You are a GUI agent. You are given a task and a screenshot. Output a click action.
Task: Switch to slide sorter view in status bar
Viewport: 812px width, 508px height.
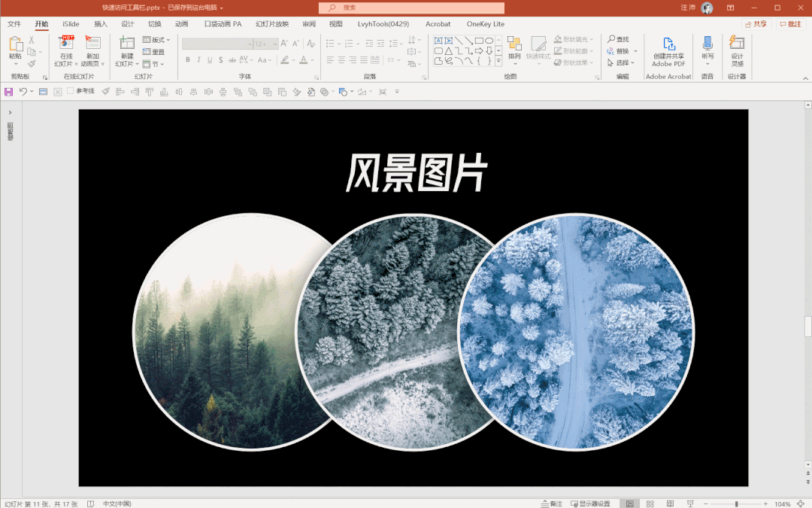coord(650,503)
